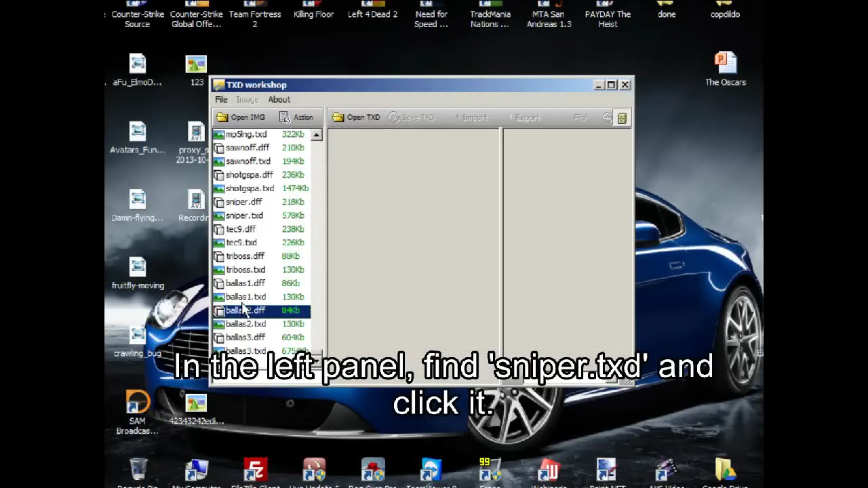The height and width of the screenshot is (488, 868).
Task: Open the File menu in TXD workshop
Action: [x=221, y=100]
